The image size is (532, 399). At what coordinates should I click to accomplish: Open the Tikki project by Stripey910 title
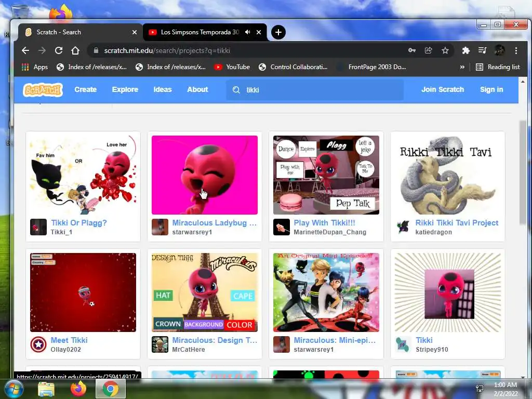(424, 340)
